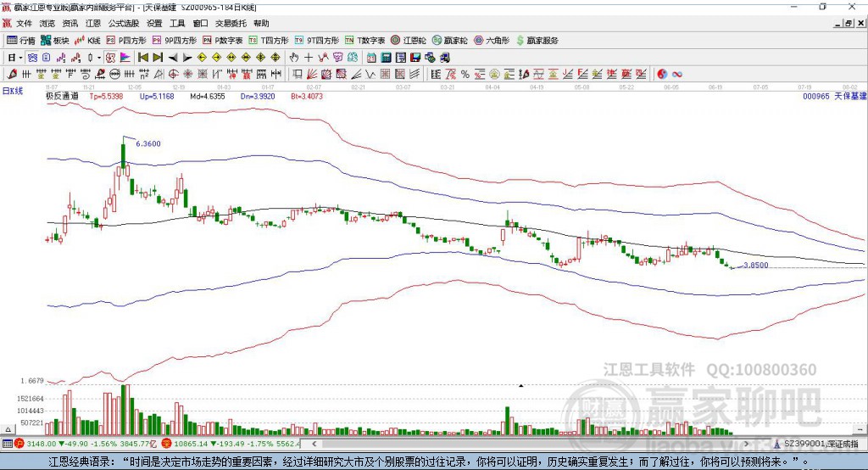Click the blue truck icon
Image resolution: width=868 pixels, height=470 pixels.
point(444,58)
